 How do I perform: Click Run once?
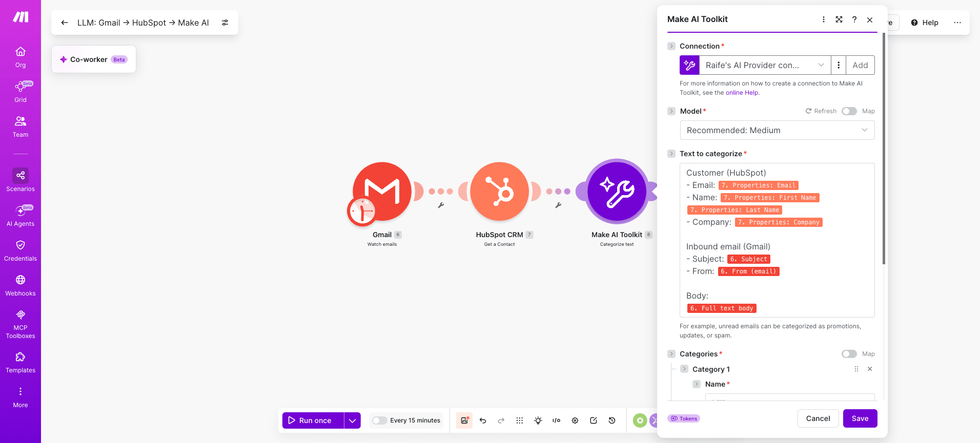[313, 420]
